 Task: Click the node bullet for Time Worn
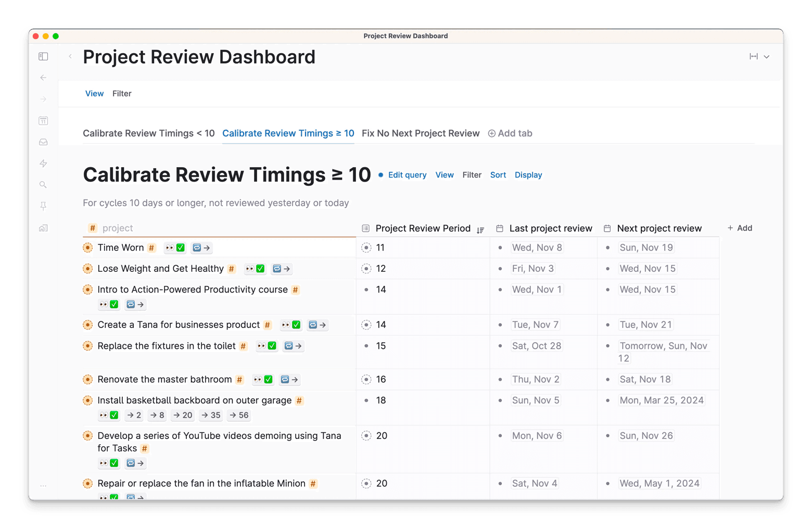point(88,248)
